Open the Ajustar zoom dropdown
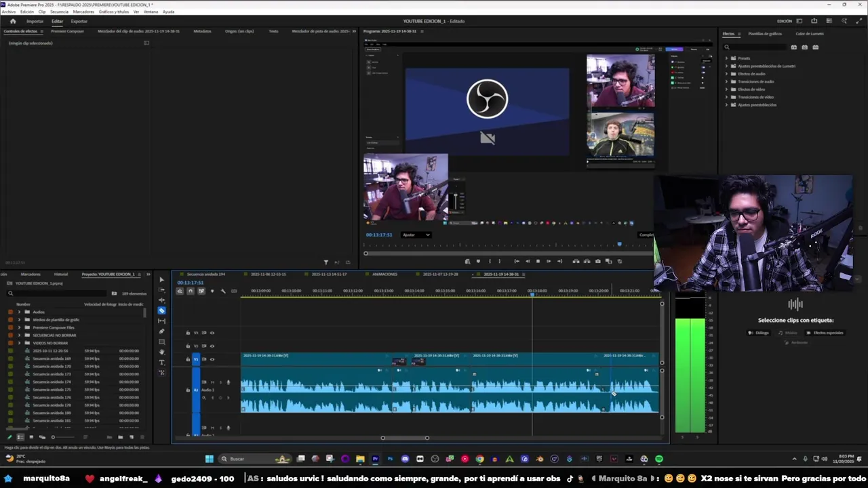This screenshot has height=488, width=868. pyautogui.click(x=416, y=235)
